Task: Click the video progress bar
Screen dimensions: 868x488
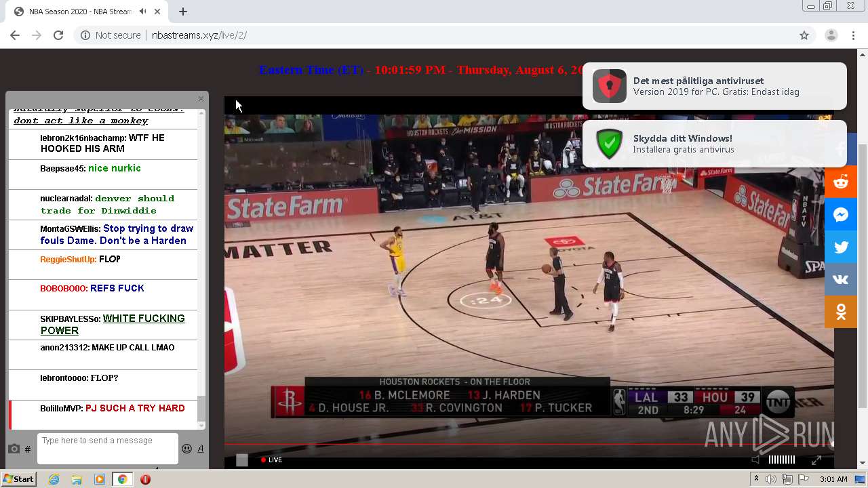Action: 529,445
